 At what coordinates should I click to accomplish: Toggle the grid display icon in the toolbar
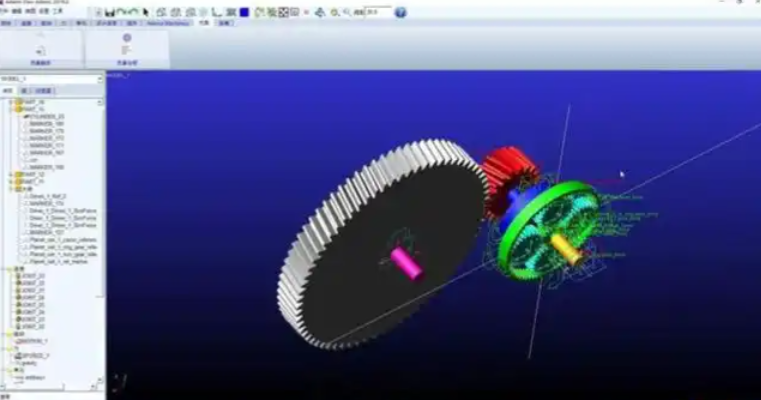click(284, 12)
